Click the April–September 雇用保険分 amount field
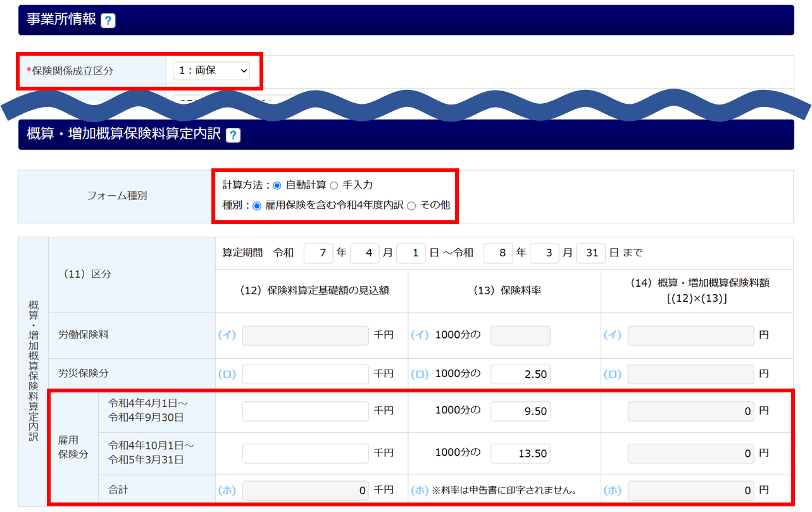The height and width of the screenshot is (512, 812). pyautogui.click(x=305, y=411)
